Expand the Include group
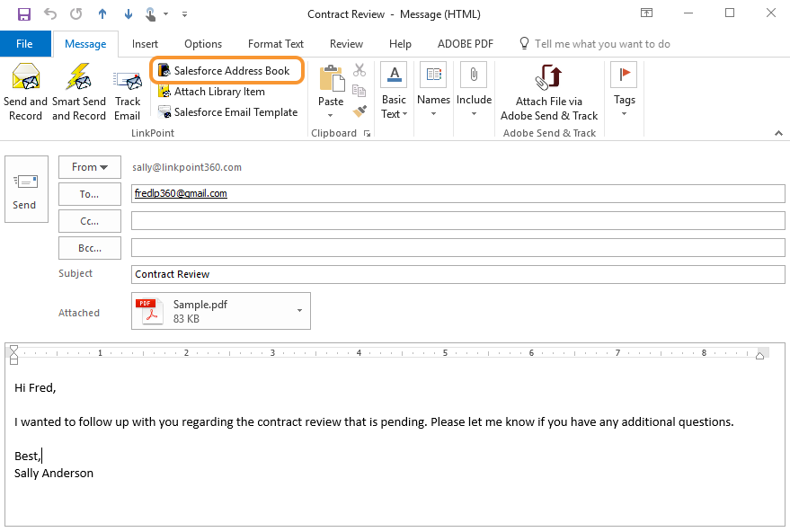This screenshot has height=532, width=790. (x=474, y=91)
